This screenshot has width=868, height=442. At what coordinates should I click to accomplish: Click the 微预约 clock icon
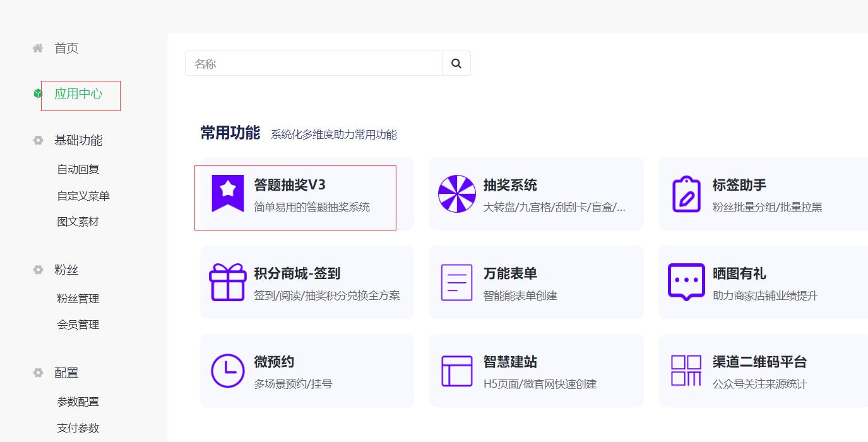click(227, 371)
